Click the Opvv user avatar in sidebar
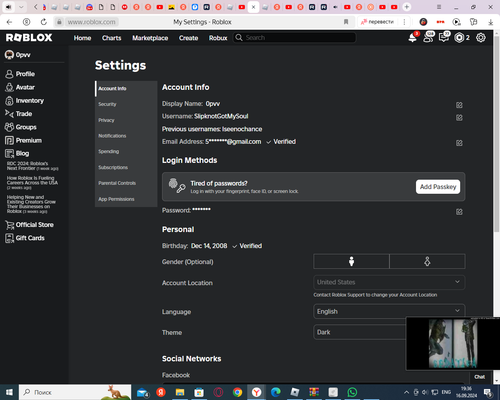 pos(9,55)
